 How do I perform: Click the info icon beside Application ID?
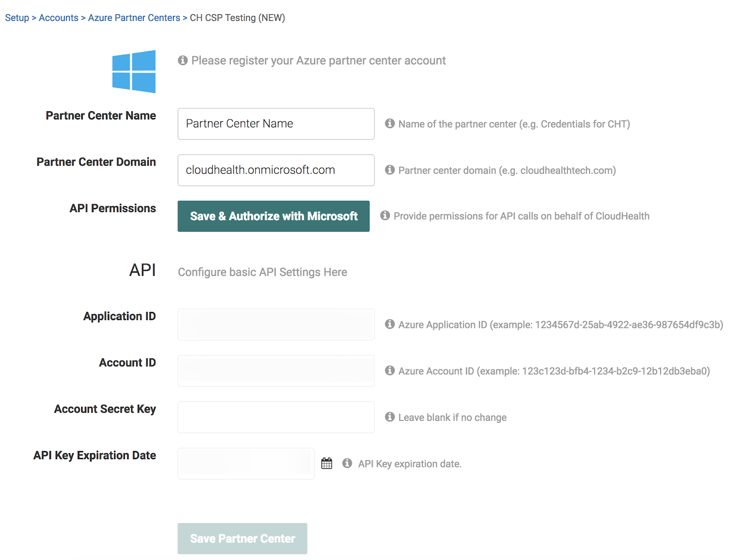pyautogui.click(x=389, y=324)
